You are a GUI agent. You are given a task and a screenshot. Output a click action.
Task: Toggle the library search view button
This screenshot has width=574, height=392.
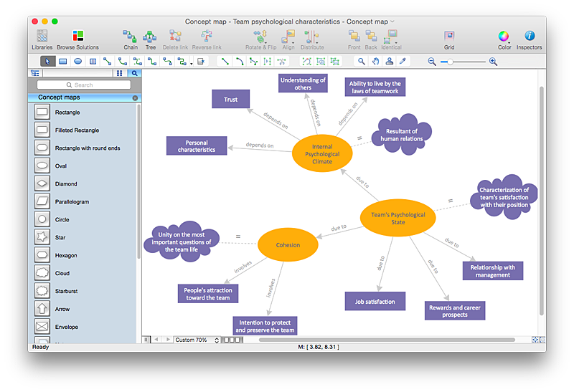(133, 73)
